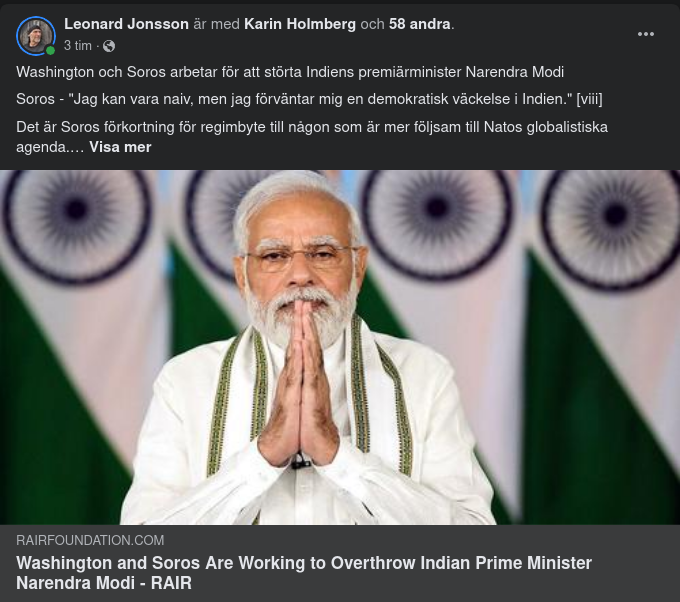Click the paragraph beginning Washington och Soros arbetar
This screenshot has width=680, height=602.
pyautogui.click(x=290, y=72)
